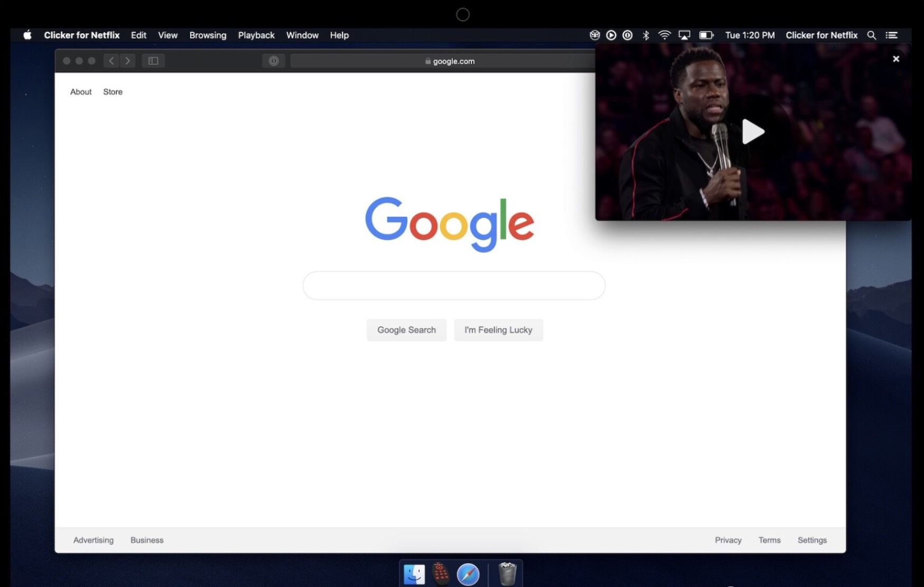
Task: Open the Store link on Google
Action: (x=112, y=92)
